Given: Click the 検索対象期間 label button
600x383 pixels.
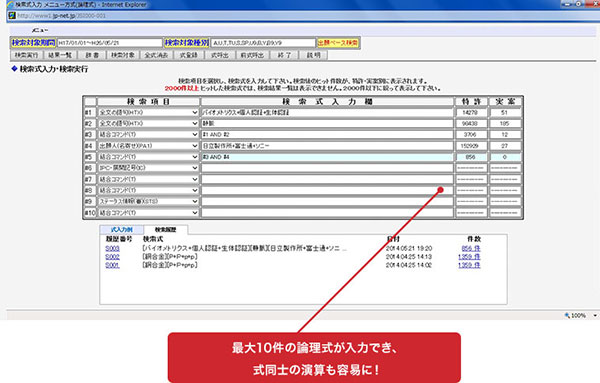Looking at the screenshot, I should [33, 42].
